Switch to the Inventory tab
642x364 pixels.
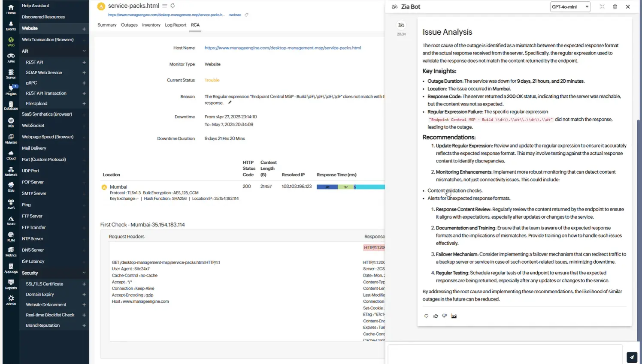pyautogui.click(x=151, y=25)
